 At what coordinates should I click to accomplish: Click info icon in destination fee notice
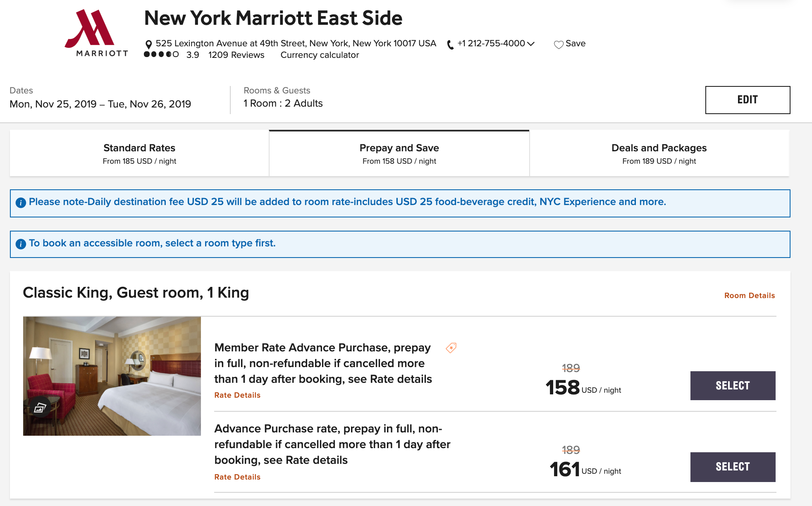(x=21, y=203)
